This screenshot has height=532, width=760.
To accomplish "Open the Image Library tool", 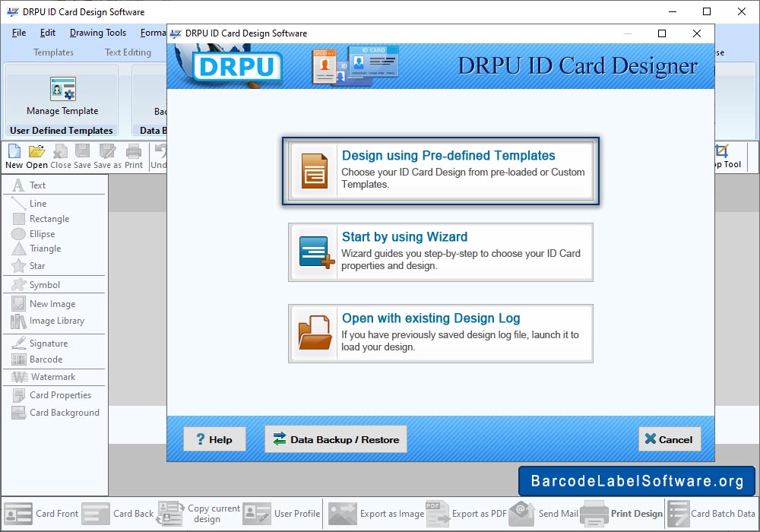I will coord(56,321).
